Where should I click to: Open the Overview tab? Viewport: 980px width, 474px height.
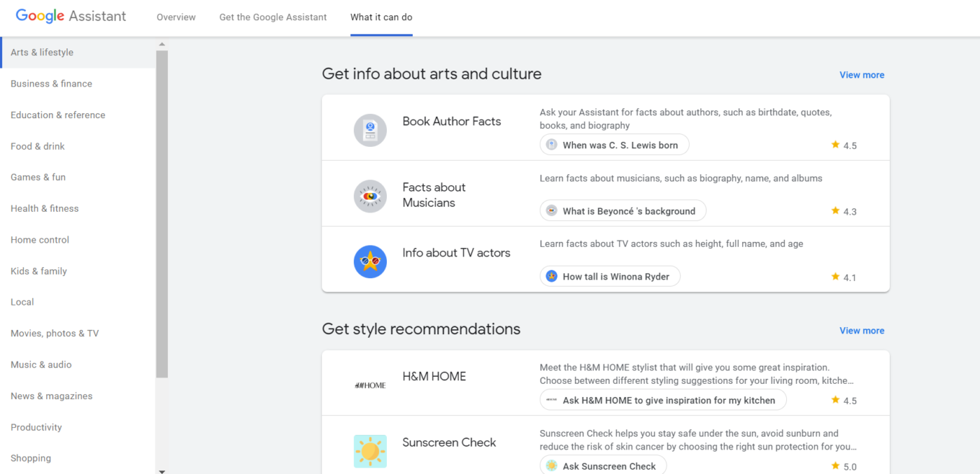pyautogui.click(x=176, y=17)
